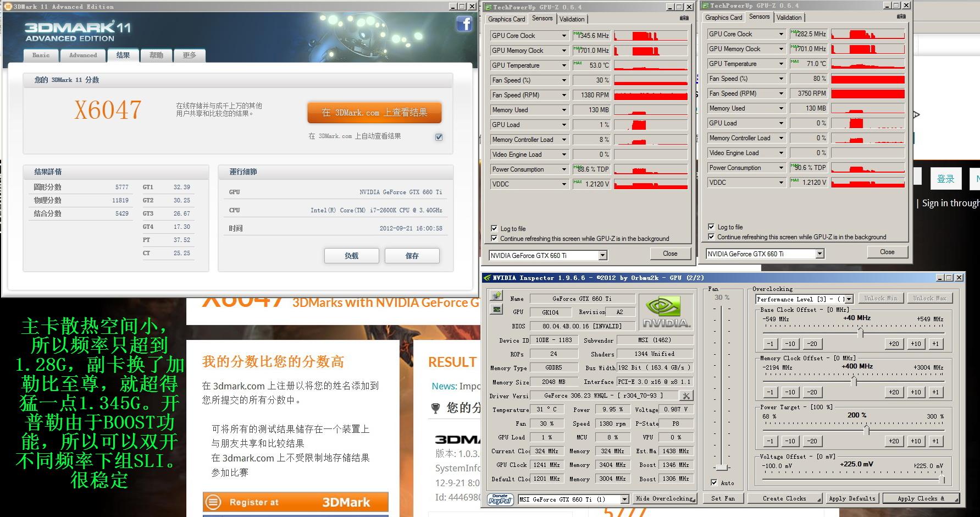This screenshot has height=517, width=980.
Task: Click Apply Clocks & Voltage button
Action: (x=921, y=498)
